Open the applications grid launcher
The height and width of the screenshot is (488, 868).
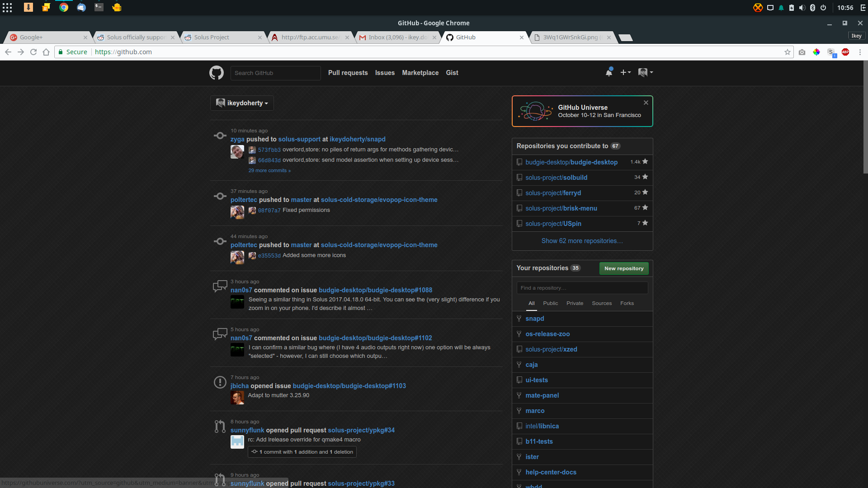pos(7,7)
